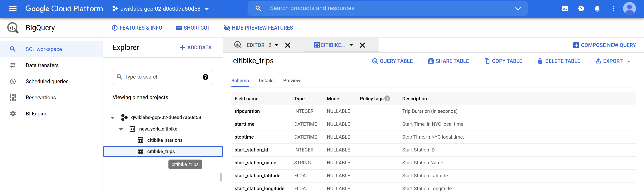Click Compose New Query
644x195 pixels.
(604, 45)
